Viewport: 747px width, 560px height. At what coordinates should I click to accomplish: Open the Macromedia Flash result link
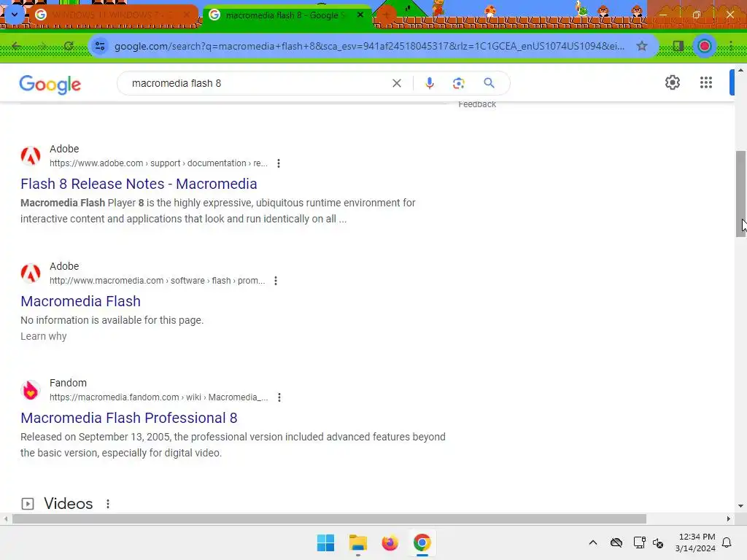click(x=80, y=301)
